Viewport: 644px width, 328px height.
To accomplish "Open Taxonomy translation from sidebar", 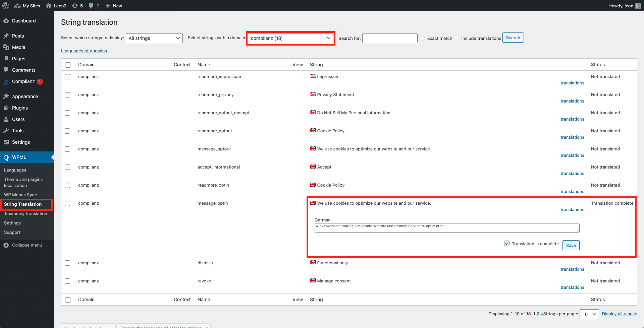I will point(25,213).
